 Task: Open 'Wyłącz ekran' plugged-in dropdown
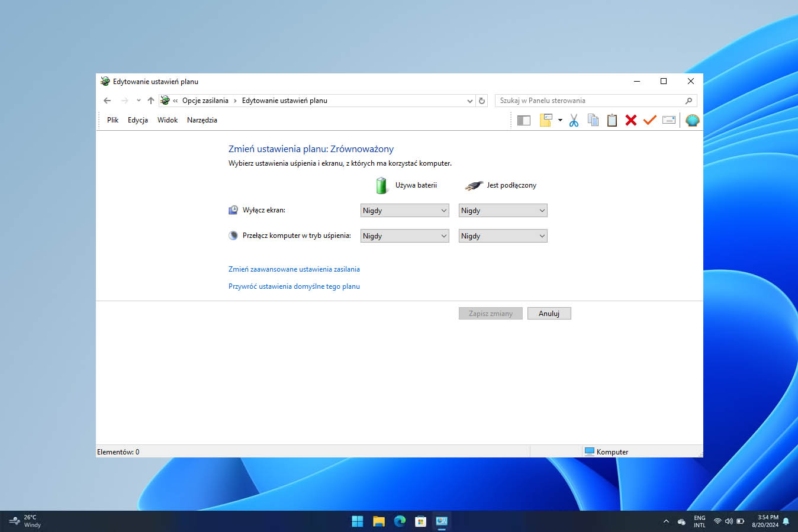click(503, 211)
